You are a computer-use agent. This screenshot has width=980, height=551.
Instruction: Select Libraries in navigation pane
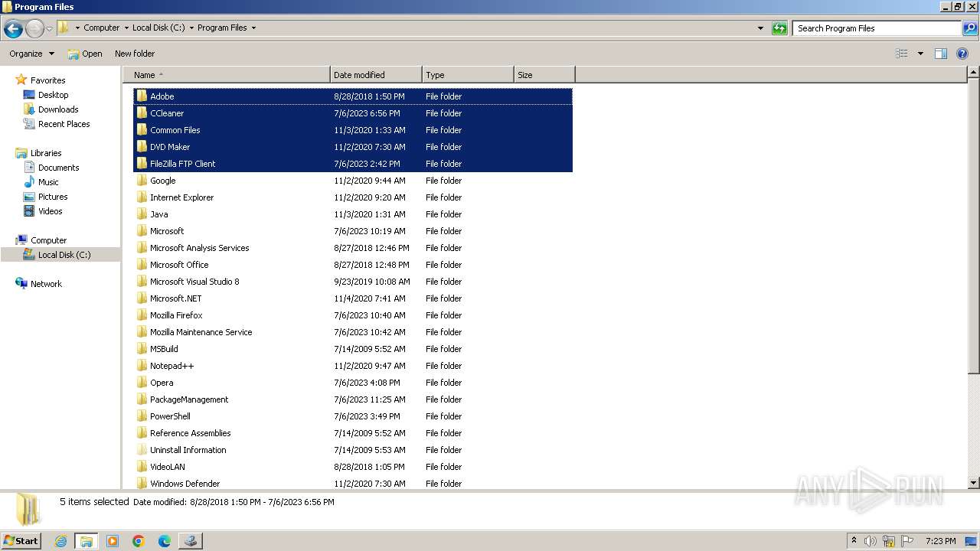[46, 153]
